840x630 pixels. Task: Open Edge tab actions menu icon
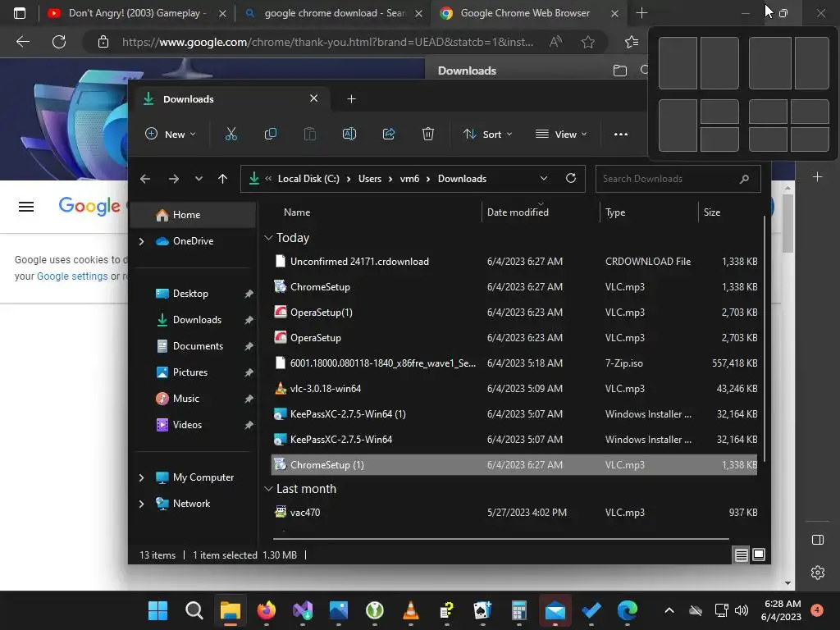click(x=20, y=13)
